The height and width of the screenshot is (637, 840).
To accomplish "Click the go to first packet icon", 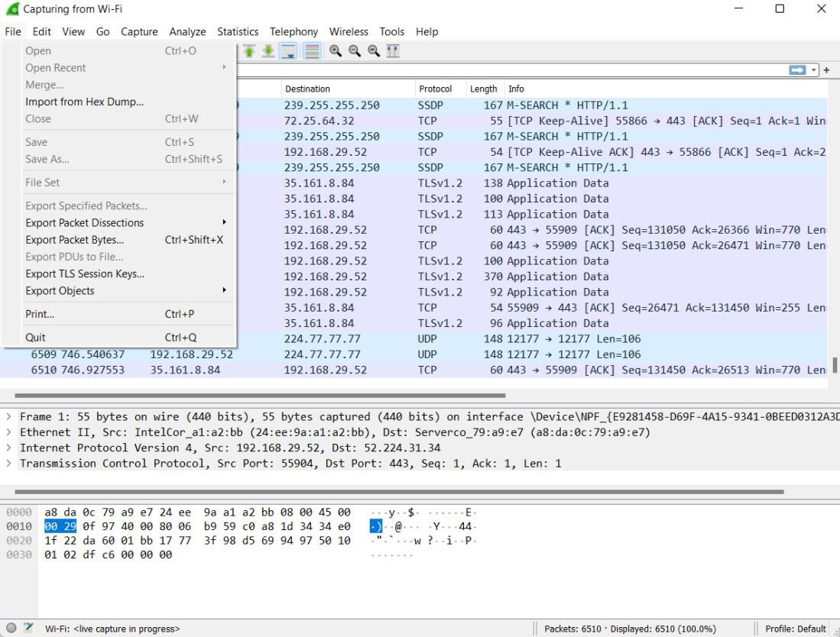I will [x=249, y=51].
